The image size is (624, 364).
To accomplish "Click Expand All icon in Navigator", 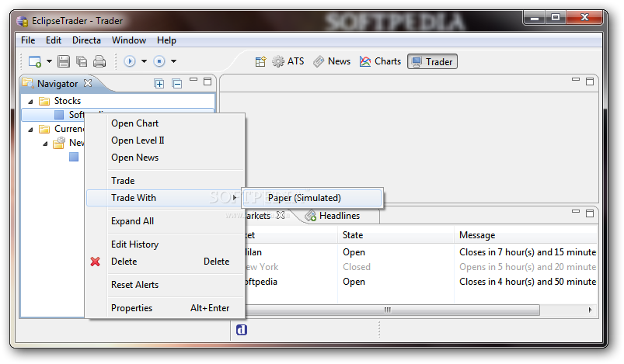I will pos(159,84).
